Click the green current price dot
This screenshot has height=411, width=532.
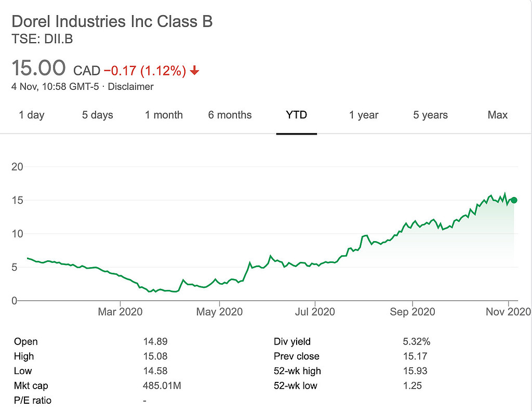tap(514, 200)
